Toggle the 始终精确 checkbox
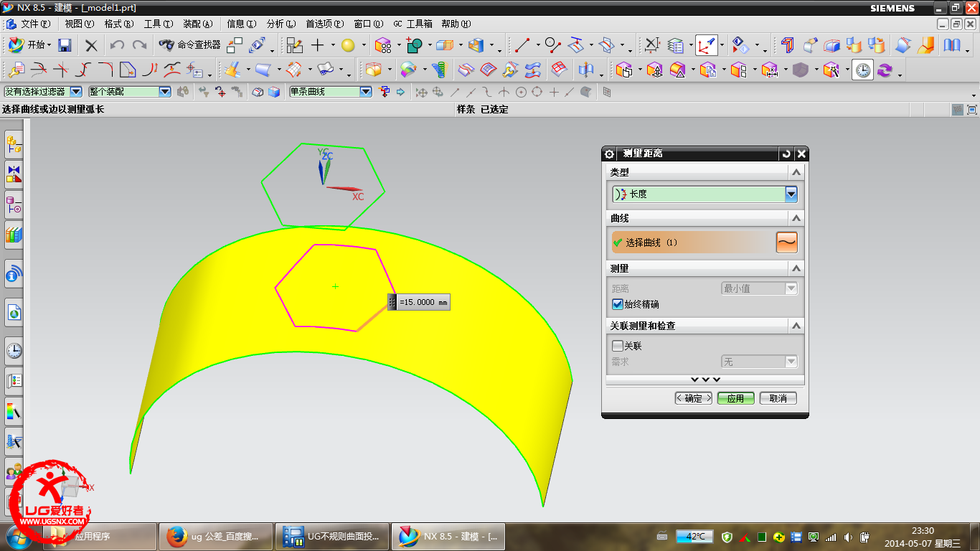This screenshot has height=551, width=980. click(617, 304)
